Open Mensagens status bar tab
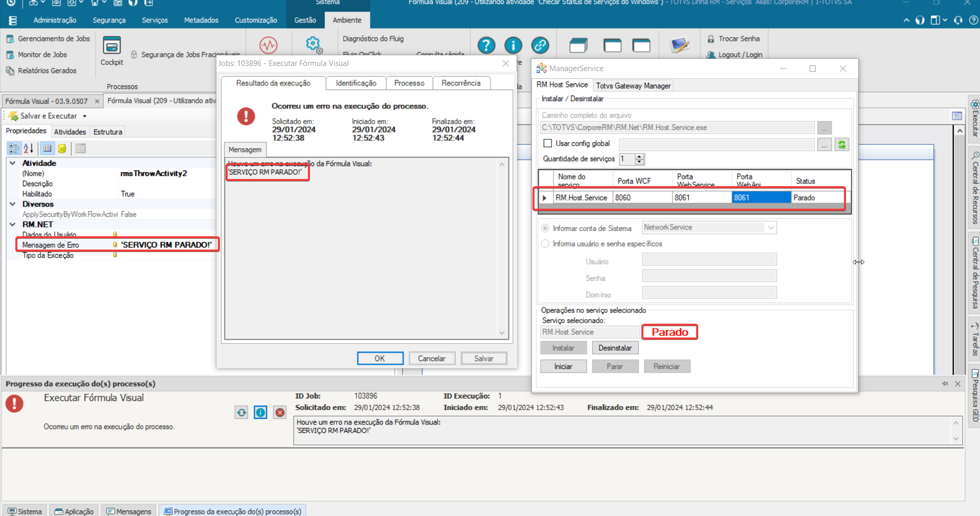The image size is (980, 516). (129, 511)
